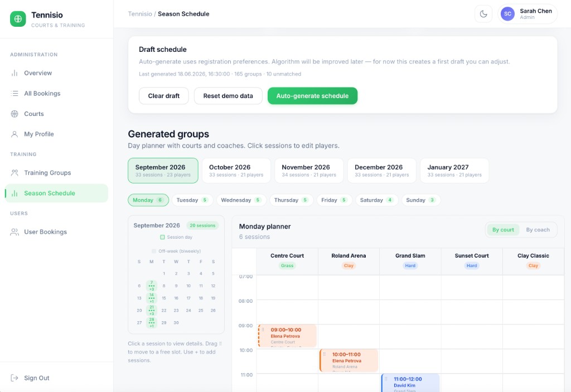Follow the Tennisio breadcrumb link
Screen dimensions: 571x392
tap(140, 14)
